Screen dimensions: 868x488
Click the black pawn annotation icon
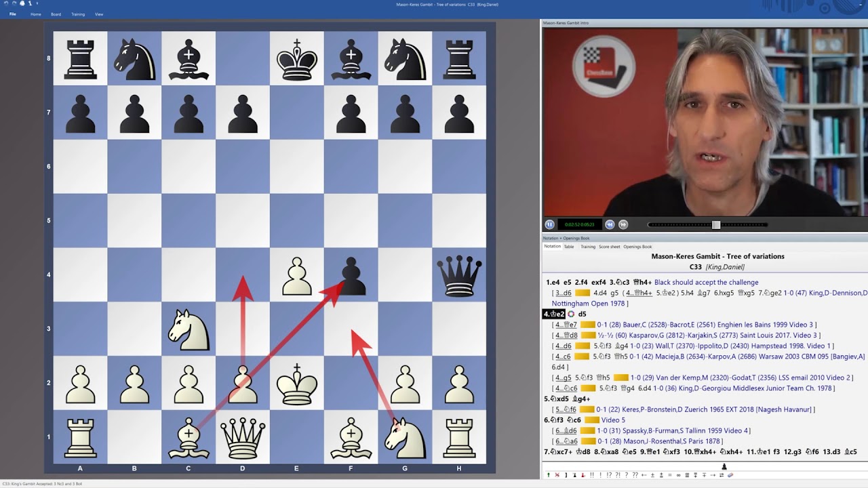[x=575, y=475]
